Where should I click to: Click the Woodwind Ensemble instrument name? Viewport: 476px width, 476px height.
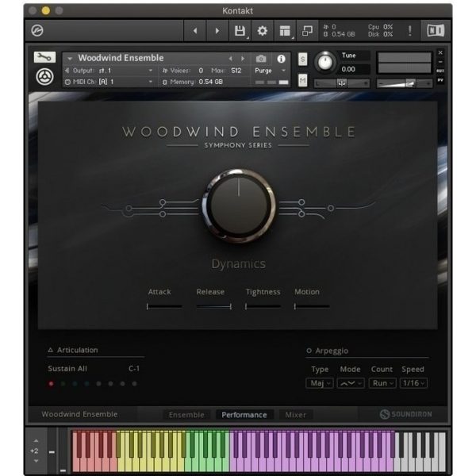[121, 58]
